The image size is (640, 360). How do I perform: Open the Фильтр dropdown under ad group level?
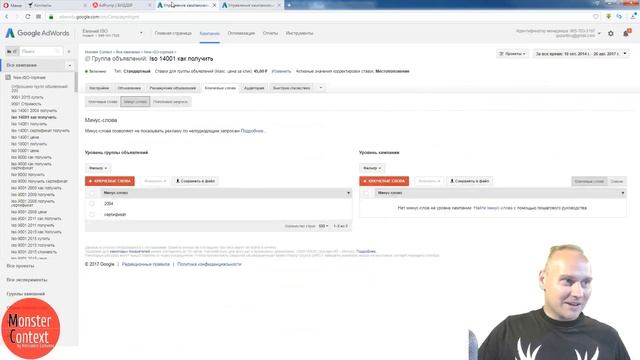pyautogui.click(x=98, y=168)
